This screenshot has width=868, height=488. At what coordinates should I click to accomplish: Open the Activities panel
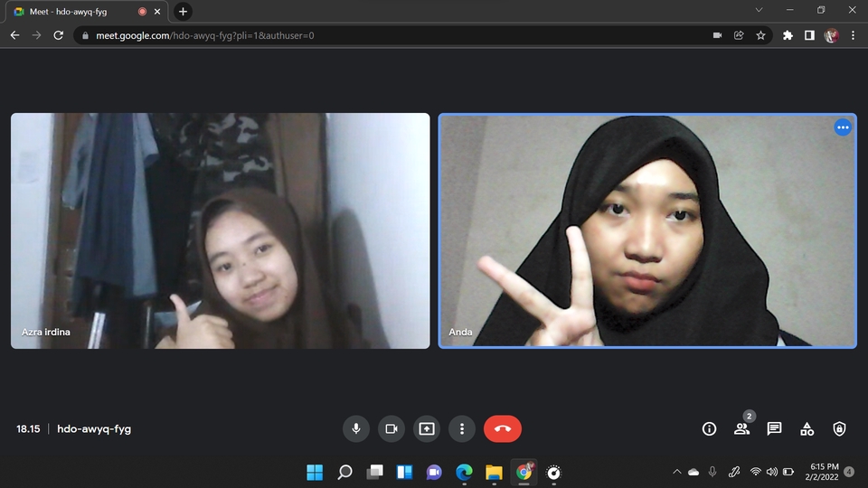click(x=807, y=428)
